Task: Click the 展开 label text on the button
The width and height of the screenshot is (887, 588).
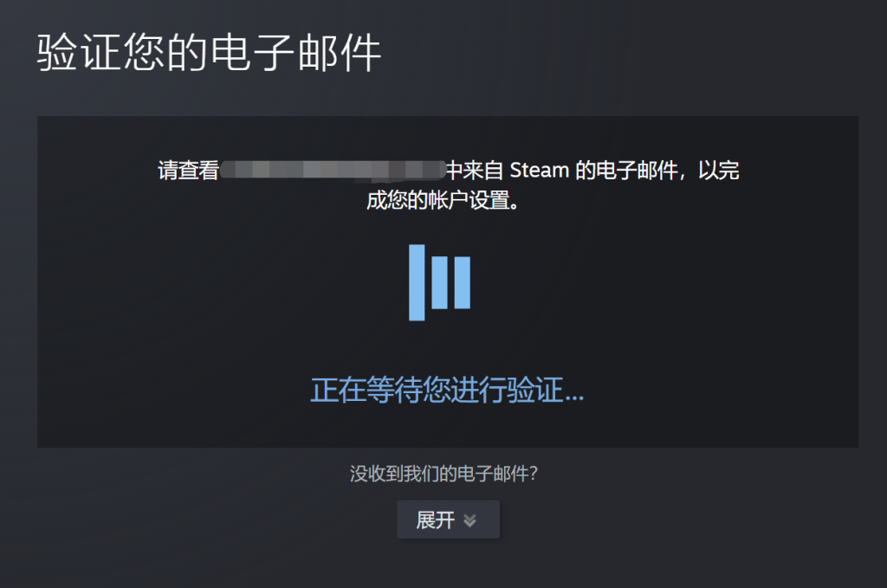Action: (x=436, y=520)
